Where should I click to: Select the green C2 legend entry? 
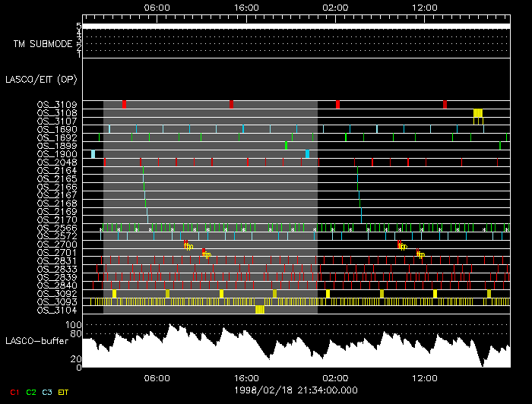(x=31, y=392)
